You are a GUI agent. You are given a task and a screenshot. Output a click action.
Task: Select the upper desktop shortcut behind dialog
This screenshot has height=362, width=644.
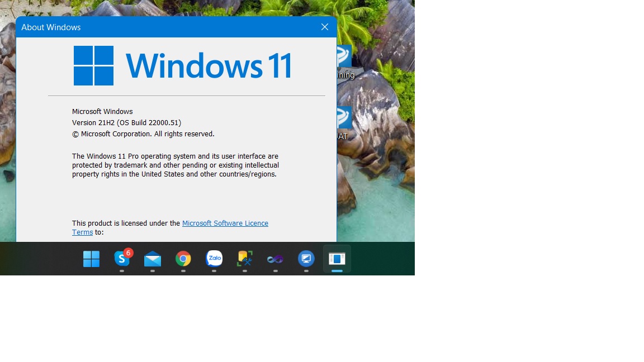click(x=344, y=63)
